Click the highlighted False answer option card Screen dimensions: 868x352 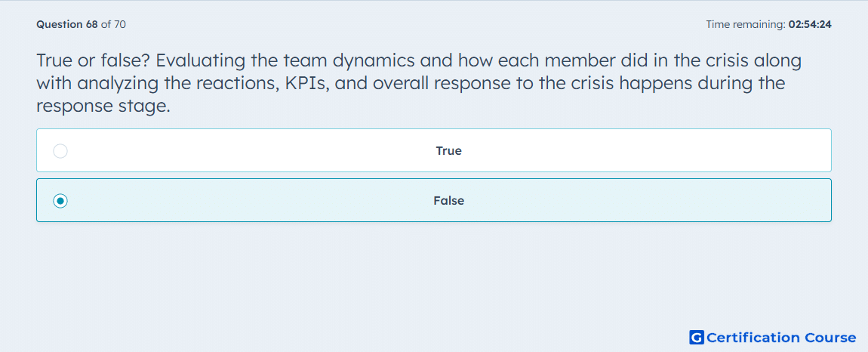tap(433, 200)
